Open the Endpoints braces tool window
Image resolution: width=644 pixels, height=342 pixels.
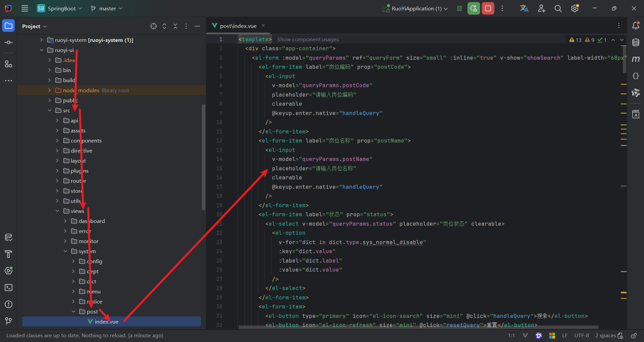click(636, 76)
